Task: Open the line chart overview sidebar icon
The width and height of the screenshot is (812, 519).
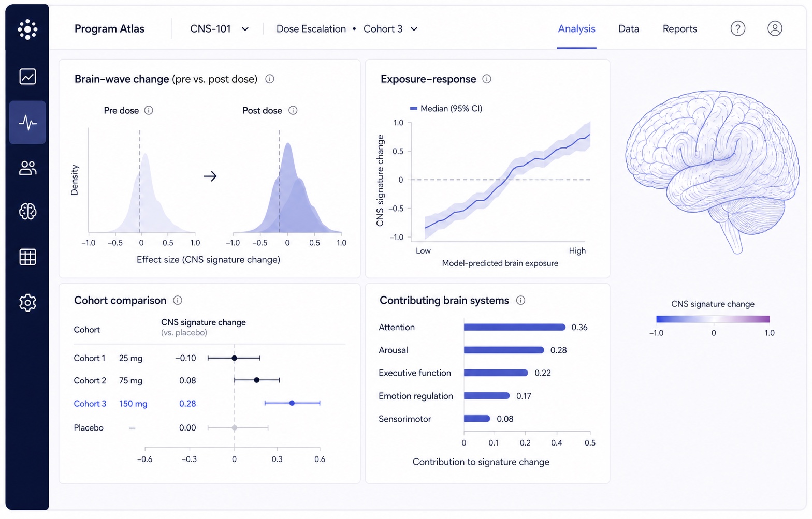Action: 27,77
